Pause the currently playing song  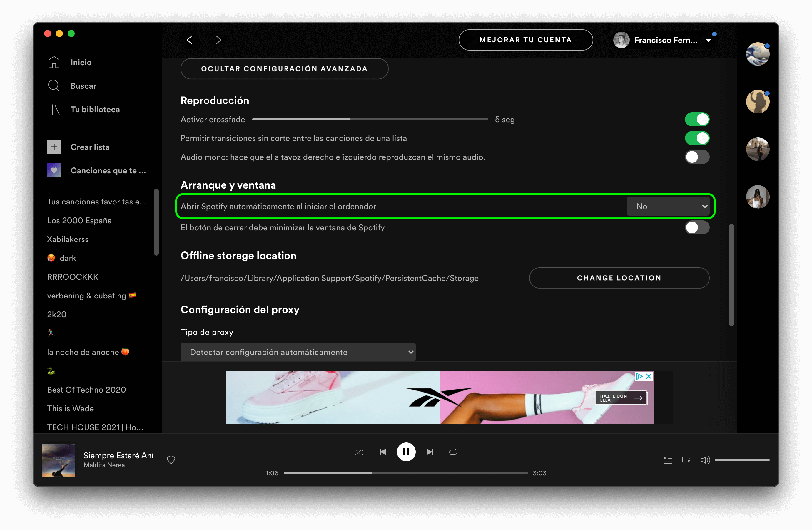coord(406,452)
